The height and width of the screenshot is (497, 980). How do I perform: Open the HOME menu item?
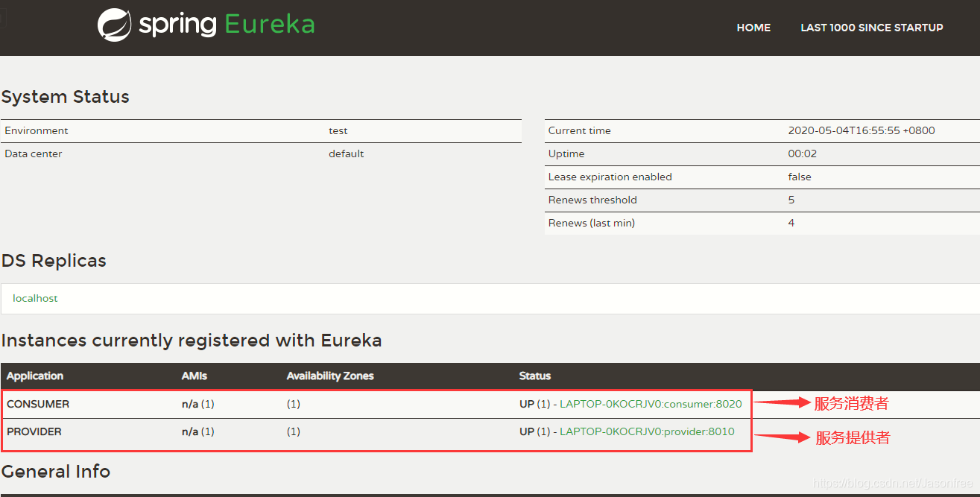[x=753, y=28]
